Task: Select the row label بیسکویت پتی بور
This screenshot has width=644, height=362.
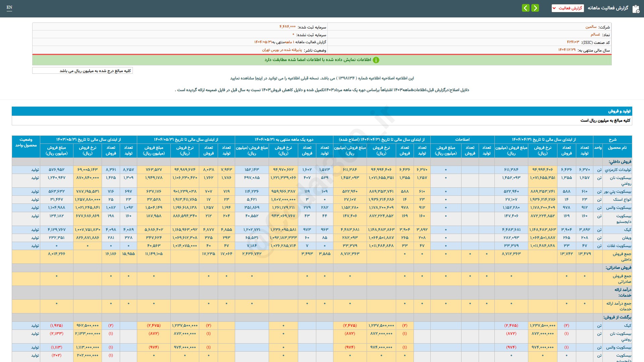Action: pos(618,192)
